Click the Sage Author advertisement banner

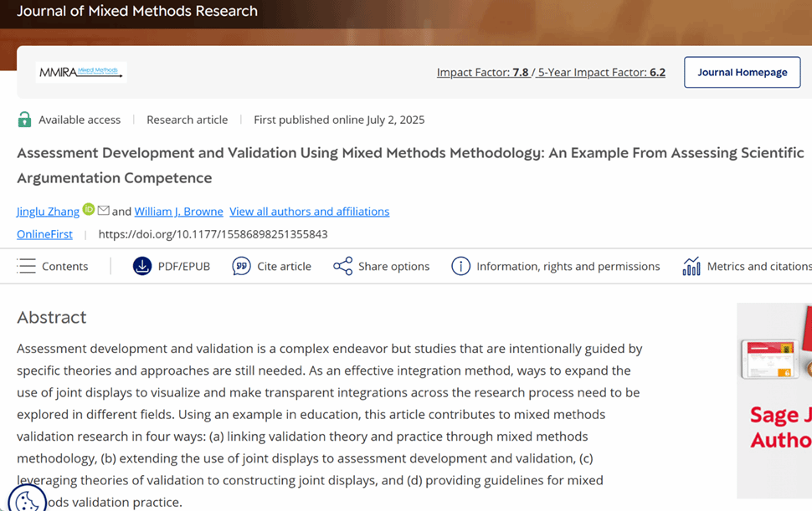coord(774,400)
